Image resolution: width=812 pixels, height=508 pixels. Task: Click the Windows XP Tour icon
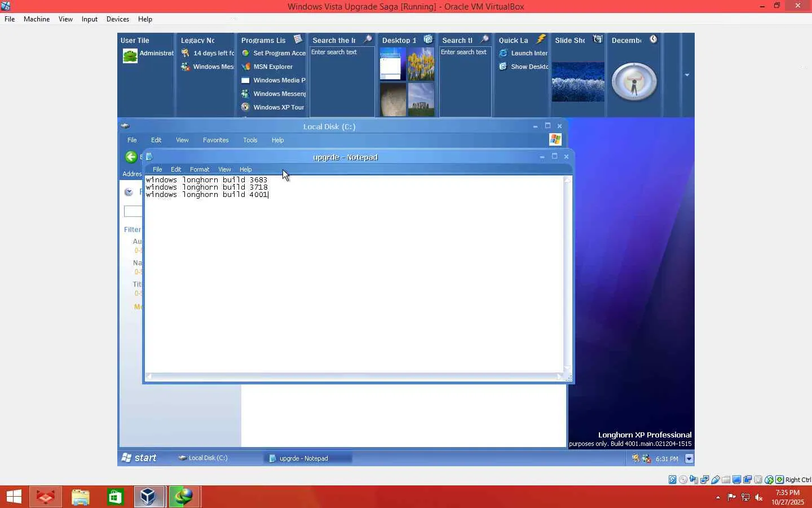pyautogui.click(x=245, y=107)
